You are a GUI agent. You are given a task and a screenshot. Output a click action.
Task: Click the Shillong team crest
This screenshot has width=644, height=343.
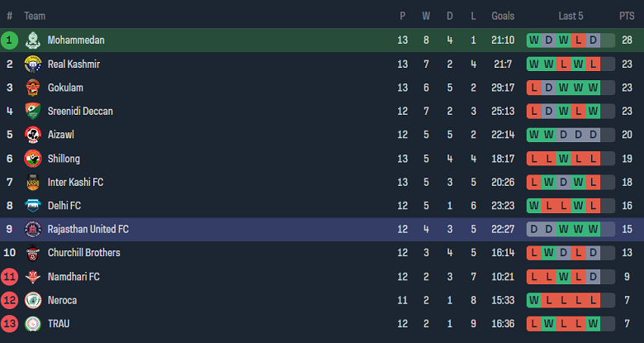point(33,159)
